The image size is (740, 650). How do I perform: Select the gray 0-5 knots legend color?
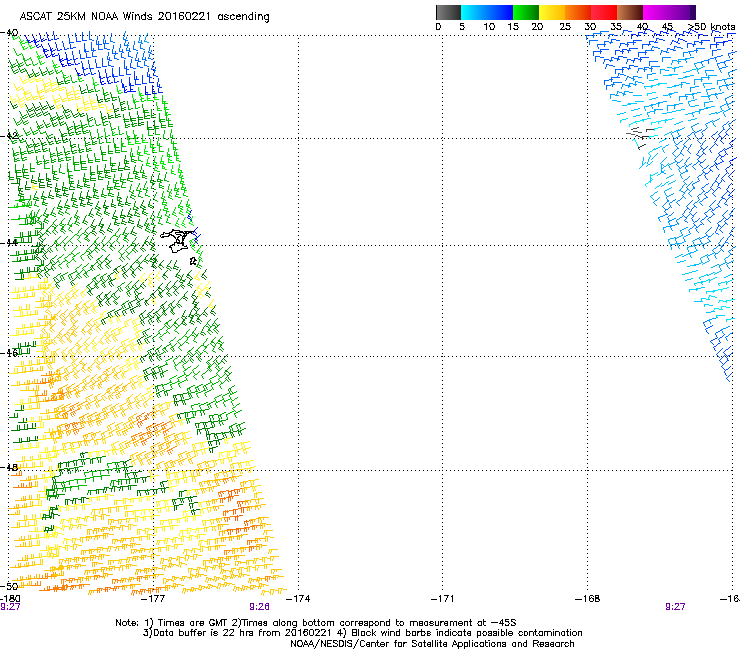[448, 12]
